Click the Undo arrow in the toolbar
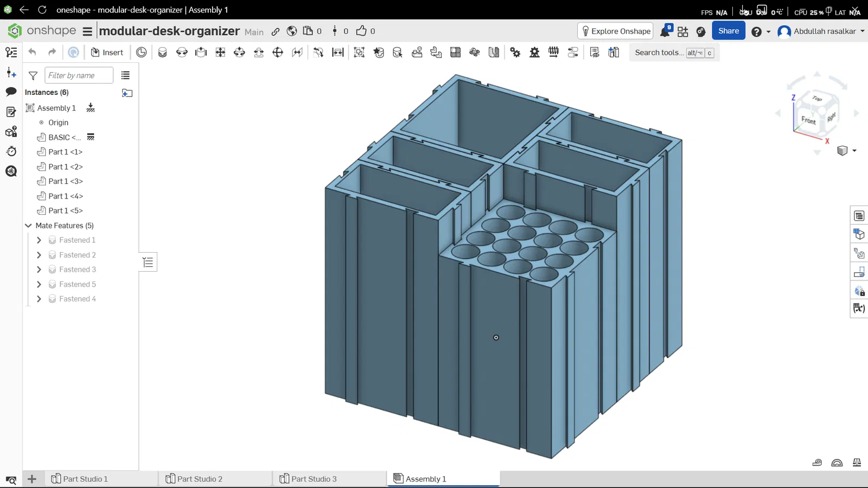Image resolution: width=868 pixels, height=488 pixels. click(33, 52)
